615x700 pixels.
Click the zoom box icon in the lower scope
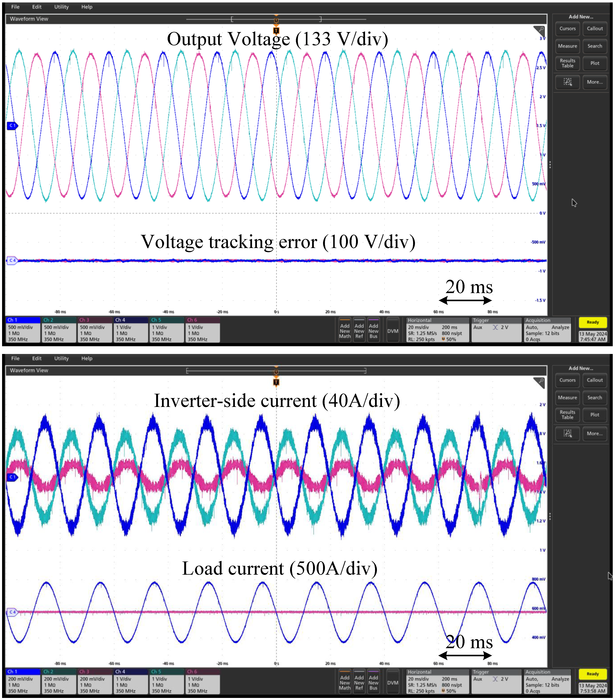coord(567,433)
